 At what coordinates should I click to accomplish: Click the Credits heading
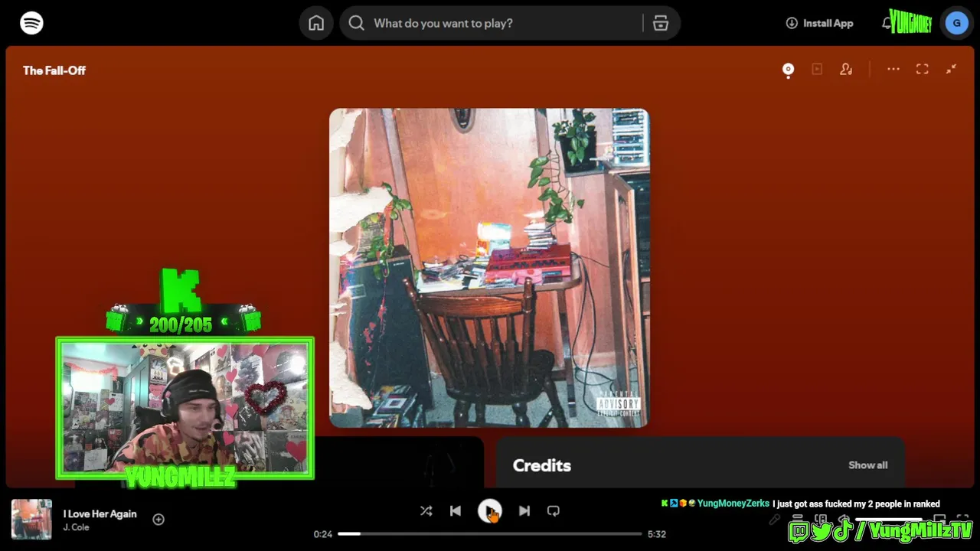[542, 465]
